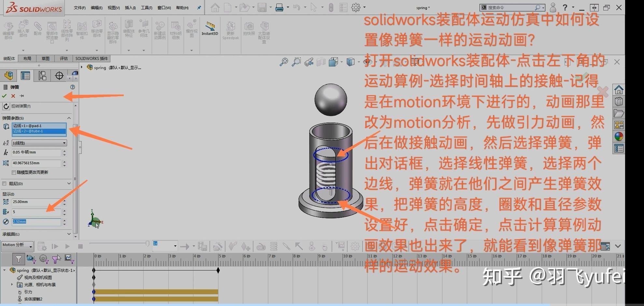Screen dimensions: 644x306
Task: Click save animation icon
Action: tap(202, 246)
